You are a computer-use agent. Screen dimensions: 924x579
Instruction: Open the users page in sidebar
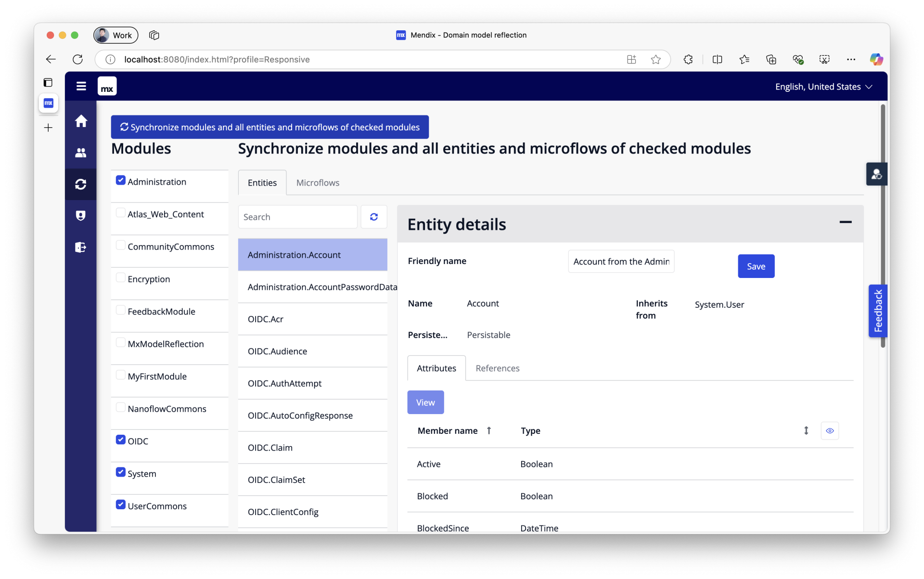[x=81, y=153]
